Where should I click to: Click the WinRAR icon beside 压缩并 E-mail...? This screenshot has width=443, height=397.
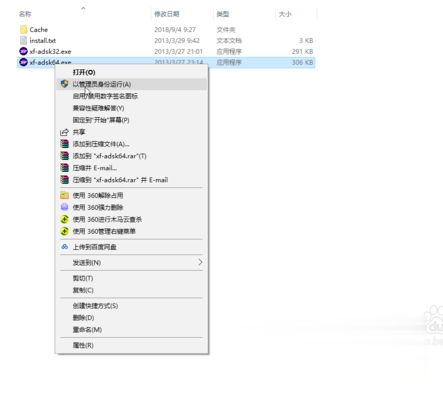pyautogui.click(x=64, y=168)
